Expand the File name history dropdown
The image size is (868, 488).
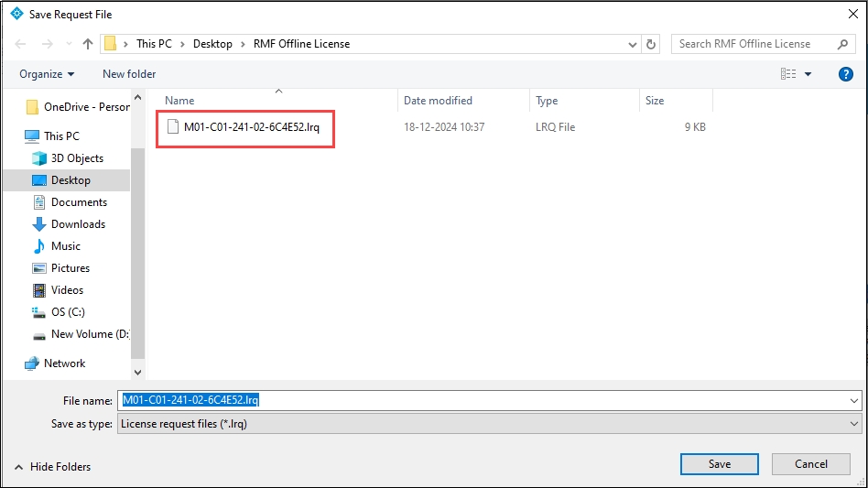(853, 401)
